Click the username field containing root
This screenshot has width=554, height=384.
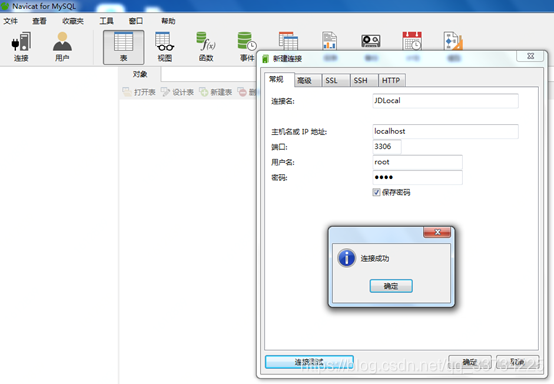pyautogui.click(x=417, y=162)
